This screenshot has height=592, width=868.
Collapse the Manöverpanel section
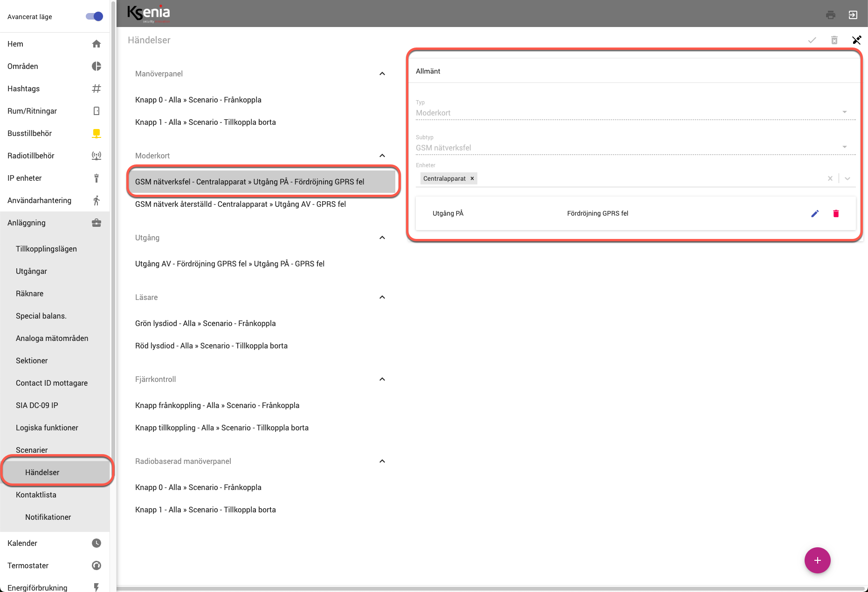(x=382, y=74)
